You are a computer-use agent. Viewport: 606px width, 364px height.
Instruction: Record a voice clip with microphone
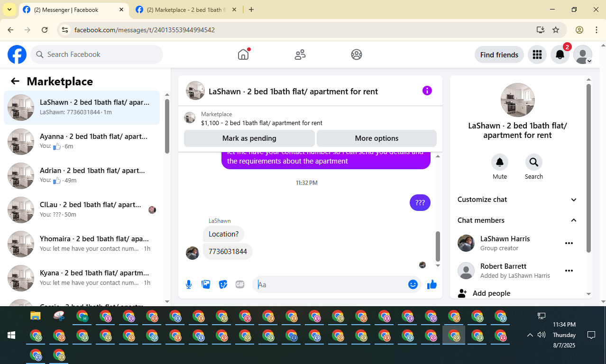click(x=189, y=284)
